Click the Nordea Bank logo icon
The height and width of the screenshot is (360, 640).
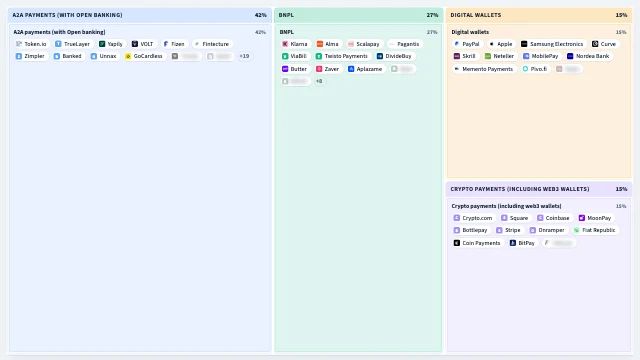tap(570, 56)
